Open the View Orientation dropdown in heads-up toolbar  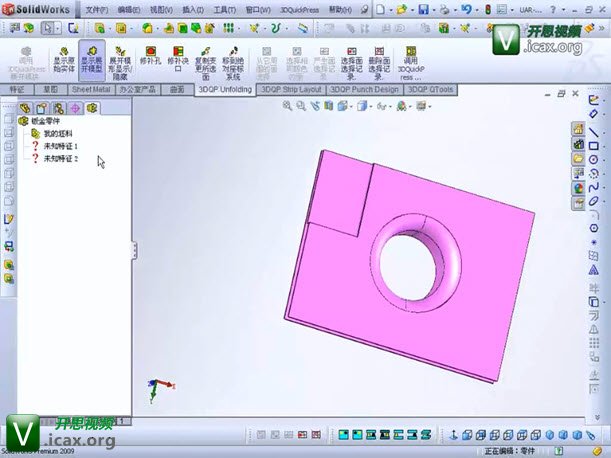tap(344, 106)
